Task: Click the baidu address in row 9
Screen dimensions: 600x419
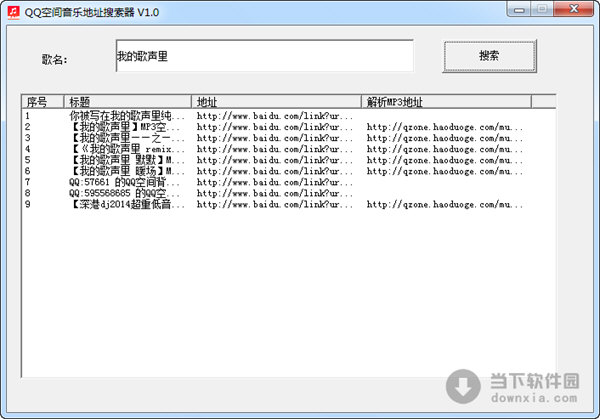Action: coord(275,204)
